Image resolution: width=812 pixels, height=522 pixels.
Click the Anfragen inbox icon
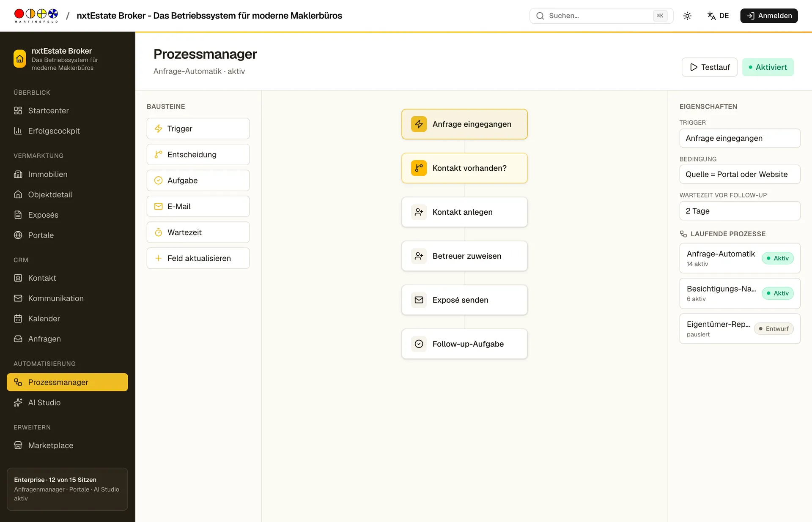click(18, 339)
